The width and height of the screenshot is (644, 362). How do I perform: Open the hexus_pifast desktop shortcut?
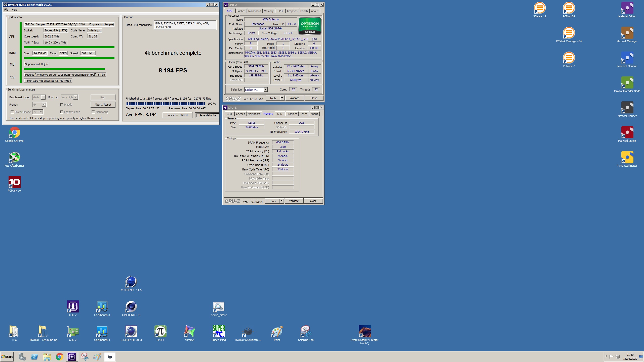[x=219, y=309]
